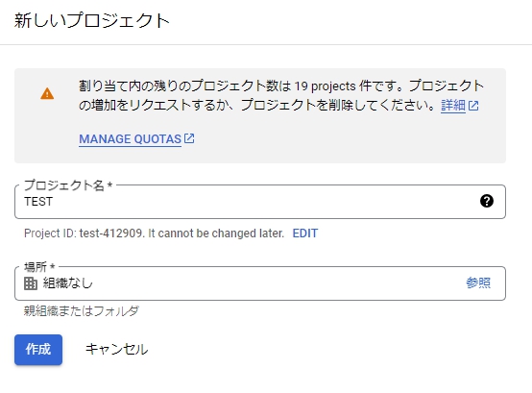Click the blue 作成 create button
This screenshot has height=393, width=532.
click(38, 350)
